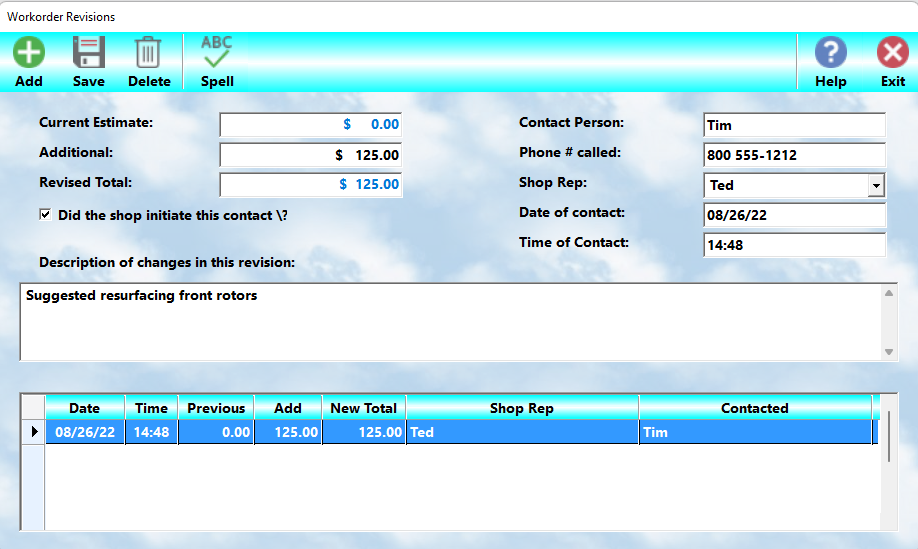This screenshot has width=918, height=549.
Task: Select the 125.00 Add cell in grid
Action: coord(288,432)
